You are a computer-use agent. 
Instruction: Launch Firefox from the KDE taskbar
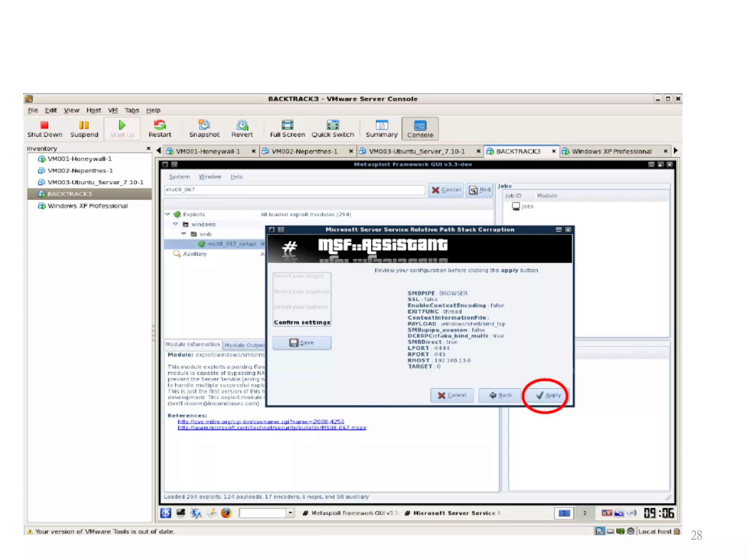point(226,513)
